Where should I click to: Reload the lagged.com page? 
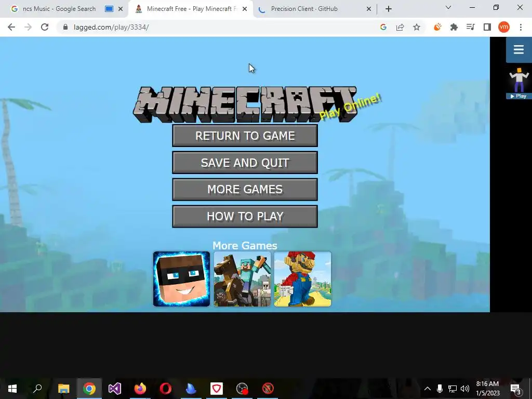45,27
